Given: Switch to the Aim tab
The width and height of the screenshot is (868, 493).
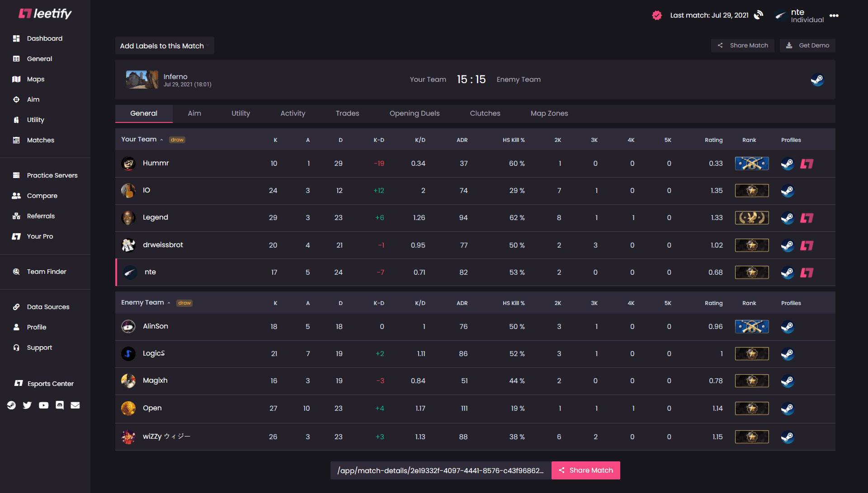Looking at the screenshot, I should (x=194, y=113).
